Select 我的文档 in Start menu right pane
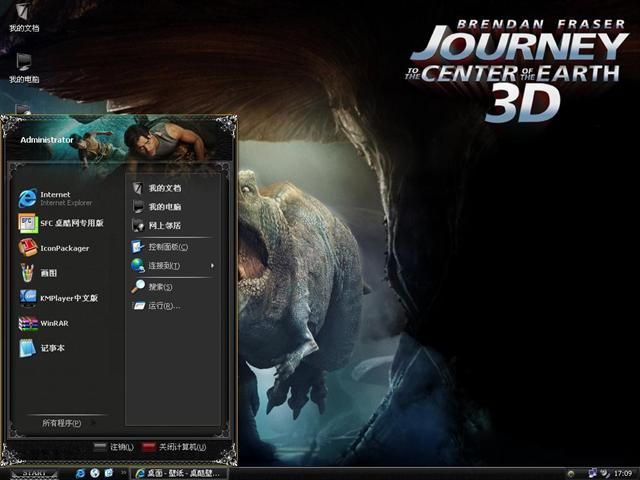This screenshot has height=480, width=640. click(x=163, y=188)
